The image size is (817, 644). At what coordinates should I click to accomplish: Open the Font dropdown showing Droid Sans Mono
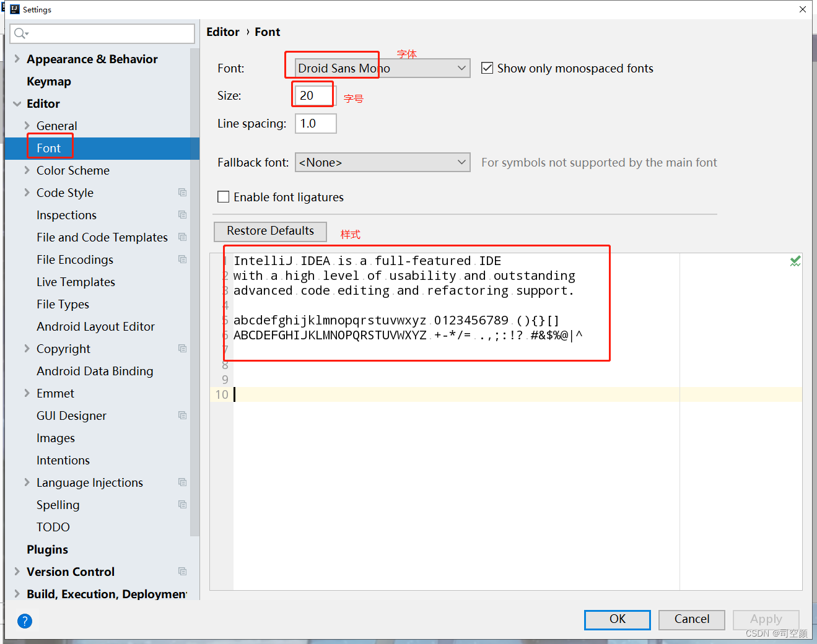point(382,68)
